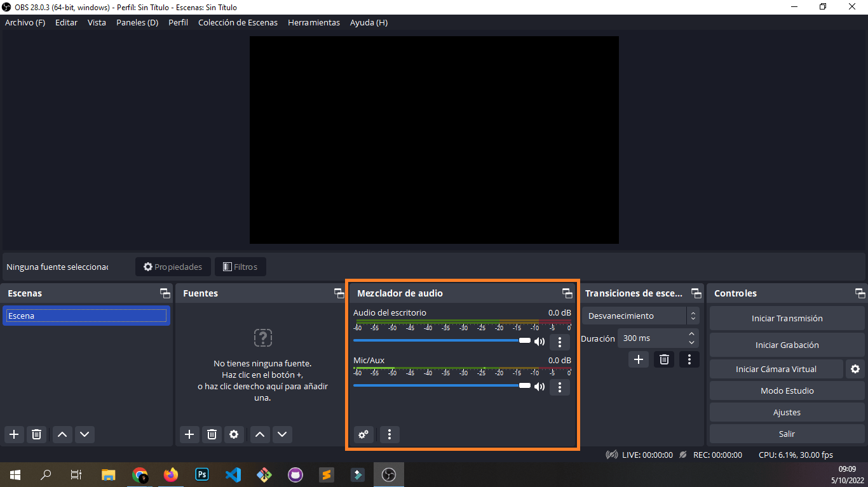This screenshot has width=868, height=487.
Task: Delete a source using the trash icon
Action: tap(212, 434)
